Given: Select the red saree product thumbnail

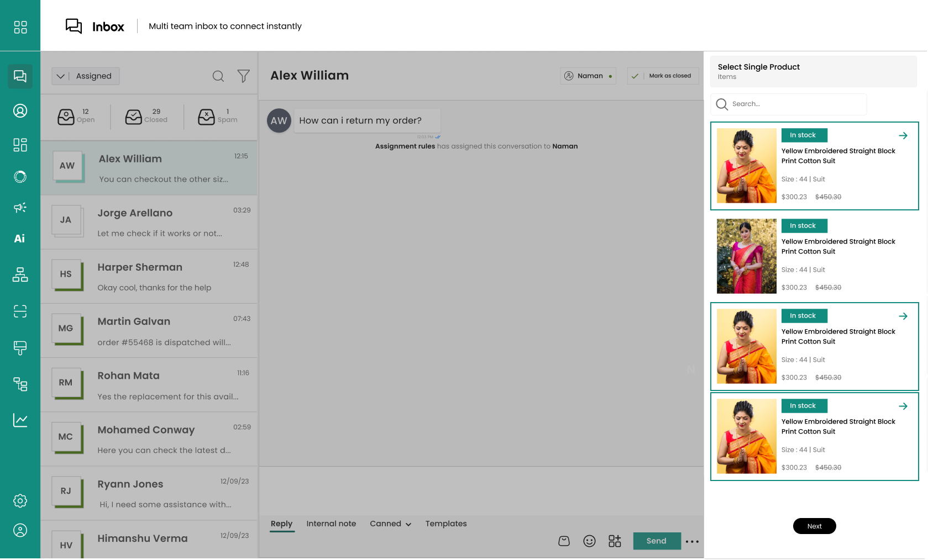Looking at the screenshot, I should (746, 256).
